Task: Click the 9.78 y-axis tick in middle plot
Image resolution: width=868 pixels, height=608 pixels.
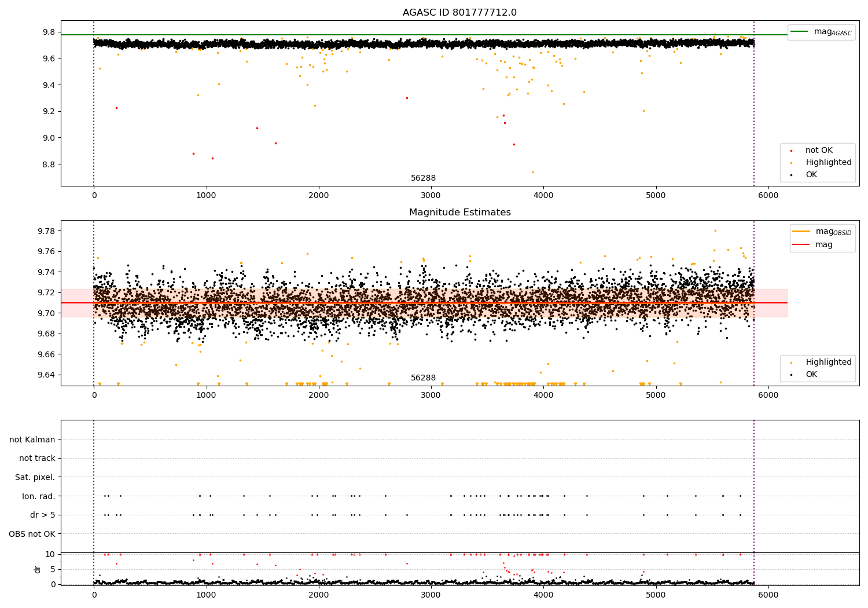Action: pos(47,231)
